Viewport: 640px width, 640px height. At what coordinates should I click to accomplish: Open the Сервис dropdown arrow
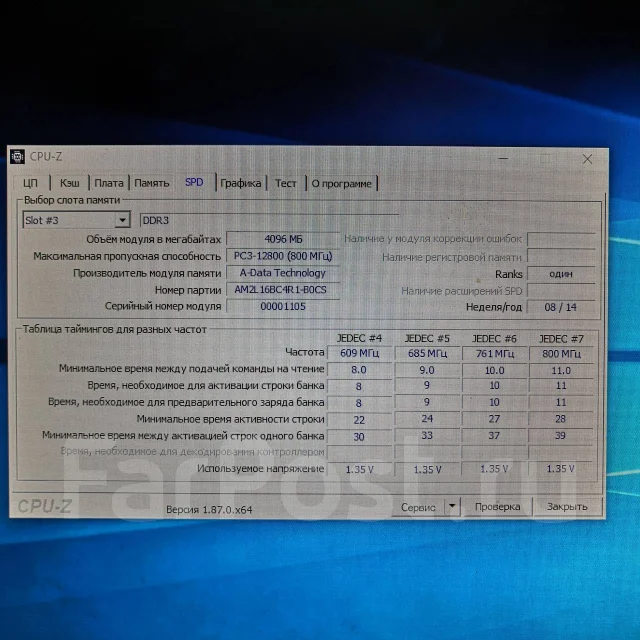click(x=452, y=506)
